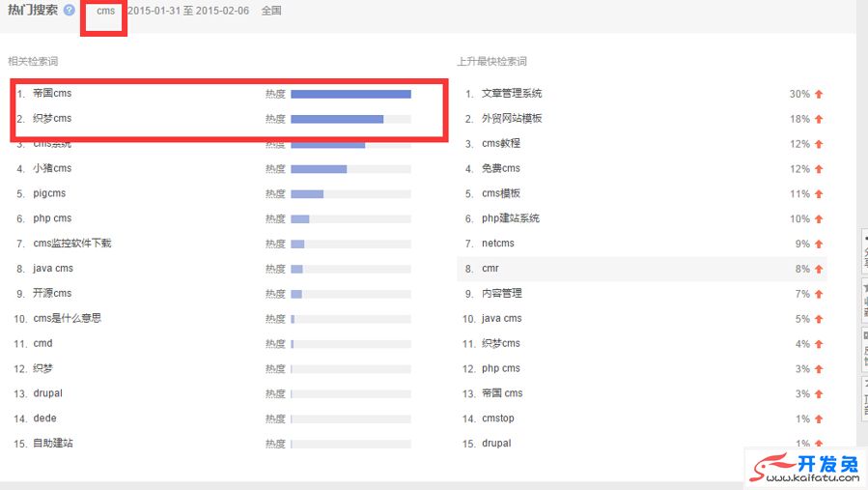Click drupal in the related terms list

(47, 393)
